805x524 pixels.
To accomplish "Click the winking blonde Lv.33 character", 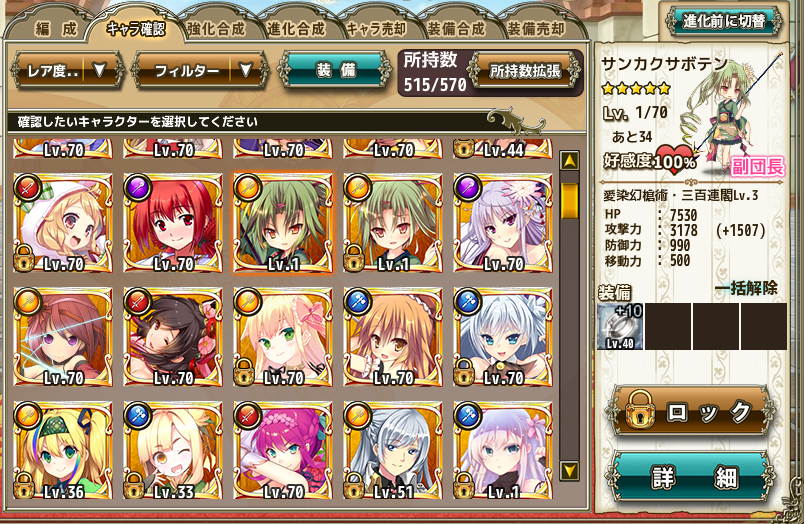I will [x=173, y=451].
